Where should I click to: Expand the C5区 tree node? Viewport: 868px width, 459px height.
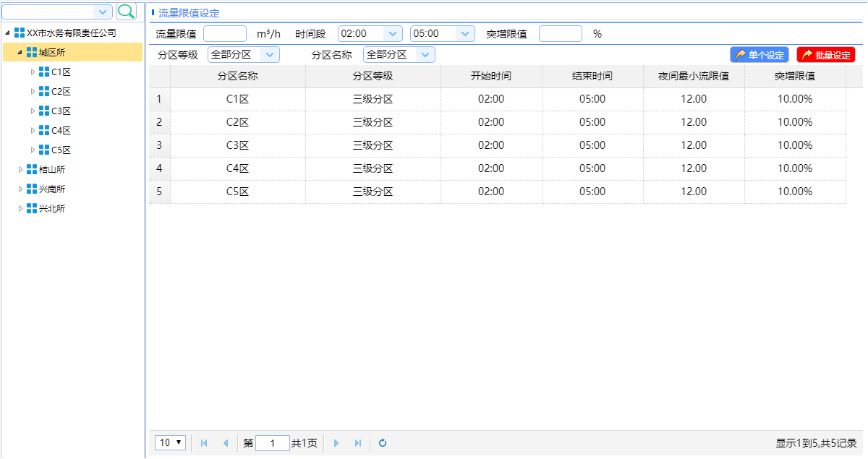click(x=33, y=150)
